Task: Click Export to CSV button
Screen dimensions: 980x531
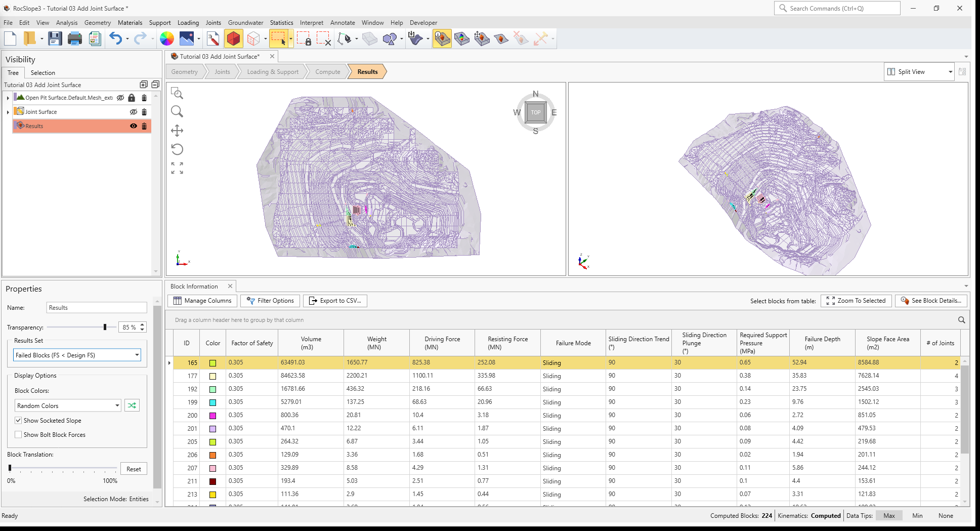Action: [x=335, y=301]
